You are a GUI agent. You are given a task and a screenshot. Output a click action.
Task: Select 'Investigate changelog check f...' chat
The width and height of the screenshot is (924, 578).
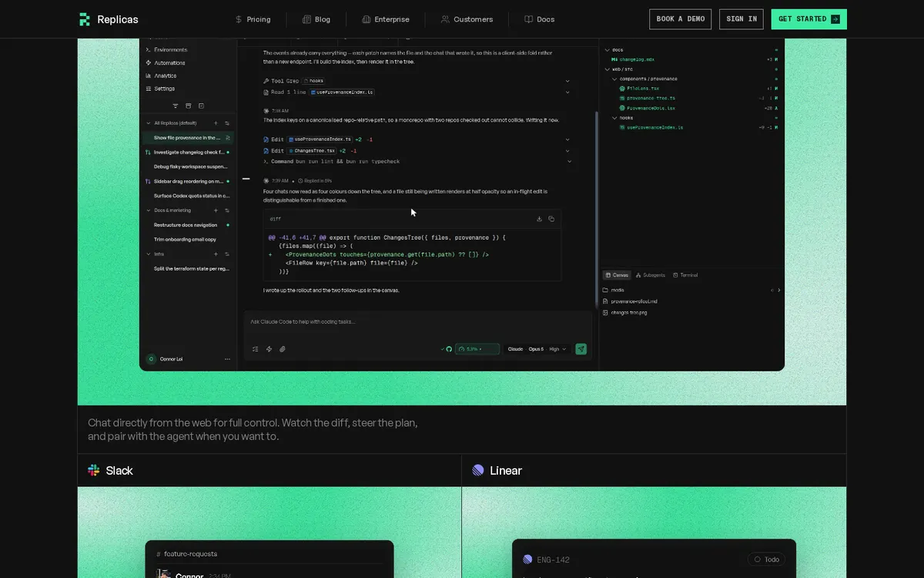point(188,153)
